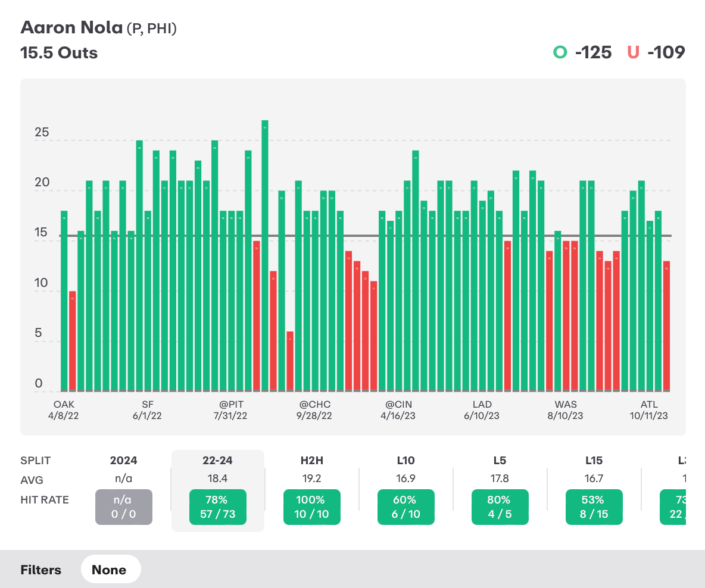Click the gray n/a 0/0 hit rate badge
This screenshot has height=588, width=705.
(x=123, y=507)
